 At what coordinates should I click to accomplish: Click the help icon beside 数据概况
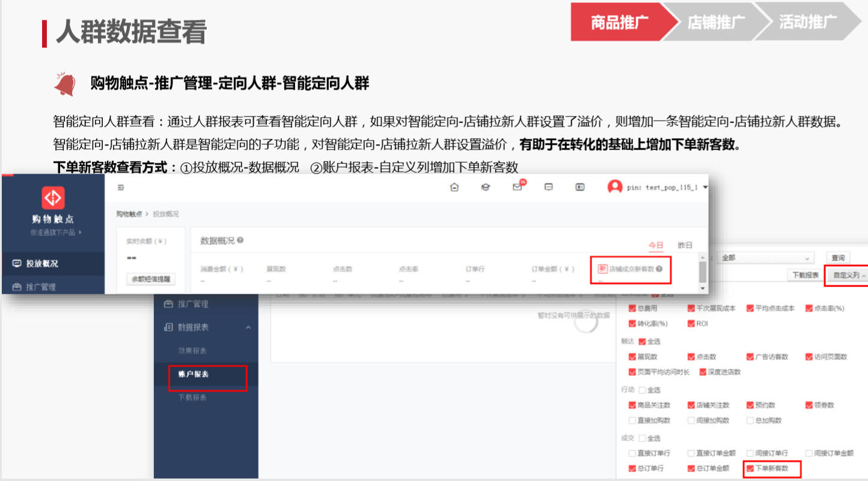pyautogui.click(x=240, y=240)
